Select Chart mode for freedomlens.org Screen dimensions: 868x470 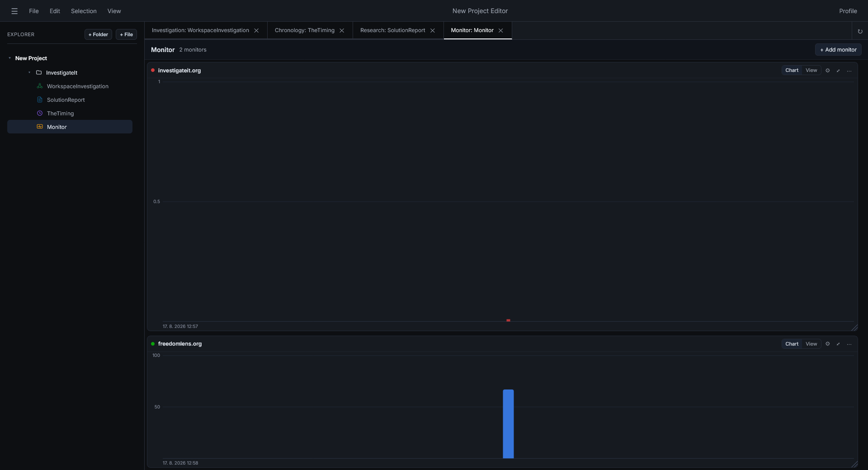tap(792, 344)
